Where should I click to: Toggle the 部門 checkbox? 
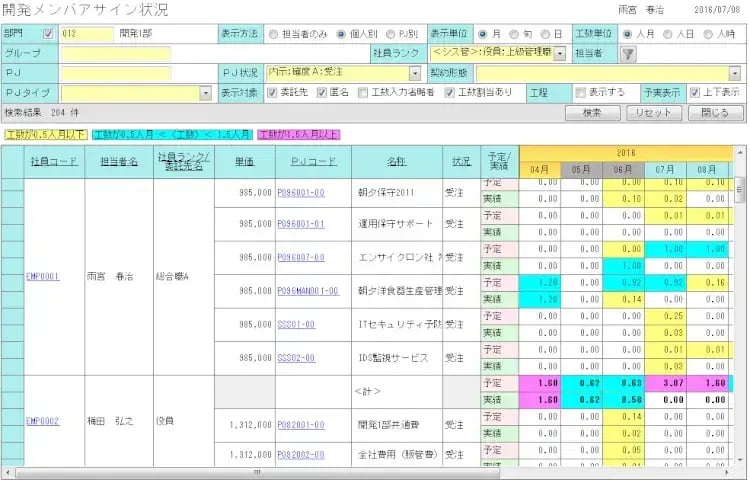[49, 33]
